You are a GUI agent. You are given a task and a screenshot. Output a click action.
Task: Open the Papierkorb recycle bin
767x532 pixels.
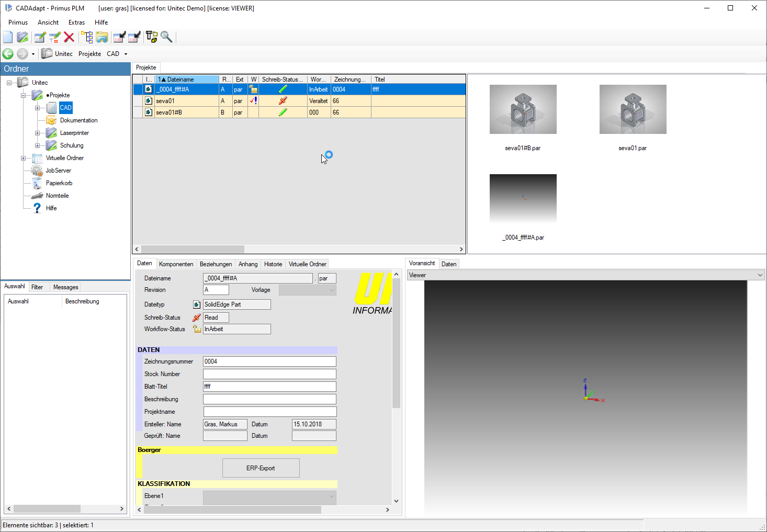(59, 183)
